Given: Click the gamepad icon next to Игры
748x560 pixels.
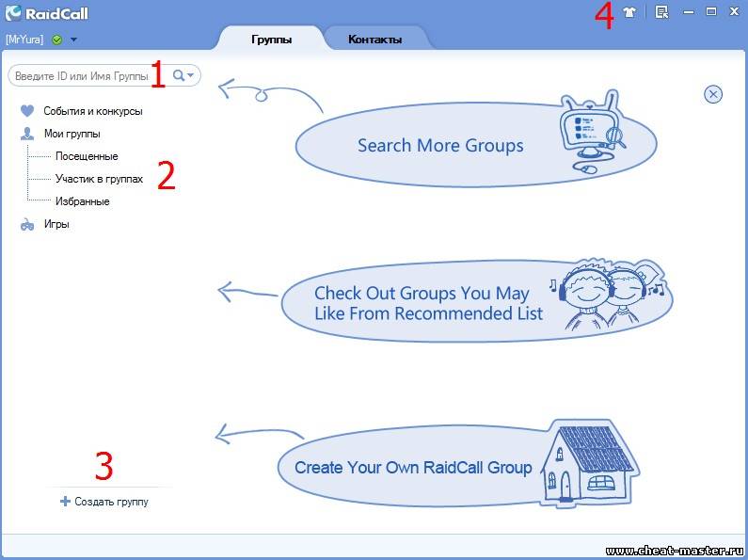Looking at the screenshot, I should pyautogui.click(x=27, y=225).
